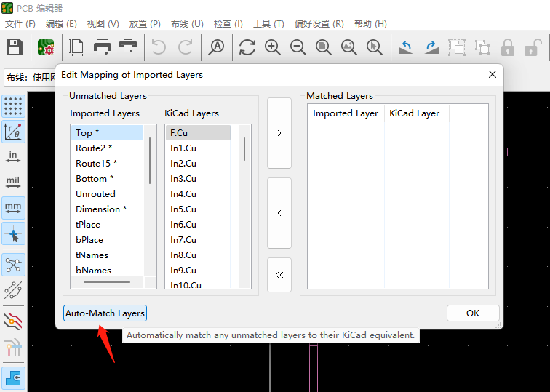The height and width of the screenshot is (392, 550).
Task: Zoom in with the plus magnifier icon
Action: point(273,47)
